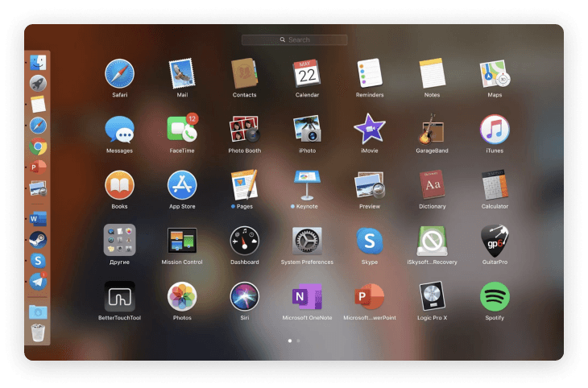Open Safari from the Dock
The image size is (588, 388).
tap(38, 126)
